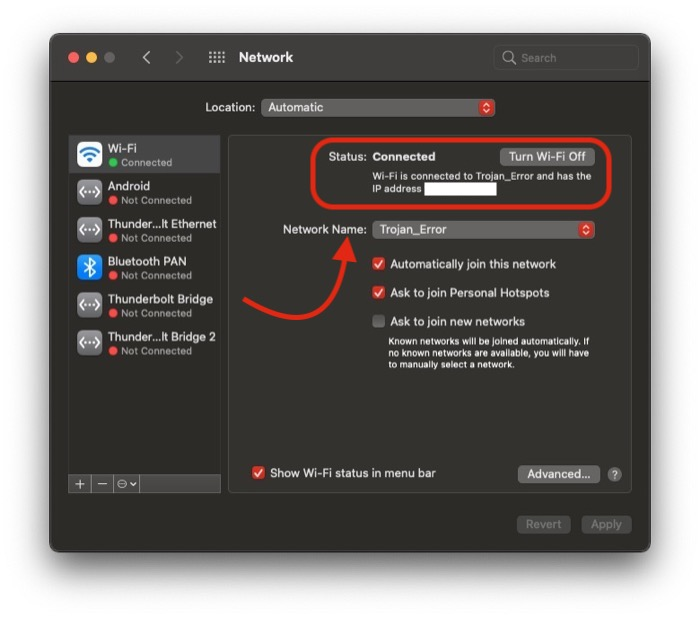Click the Bluetooth PAN icon
This screenshot has width=700, height=618.
coord(90,267)
